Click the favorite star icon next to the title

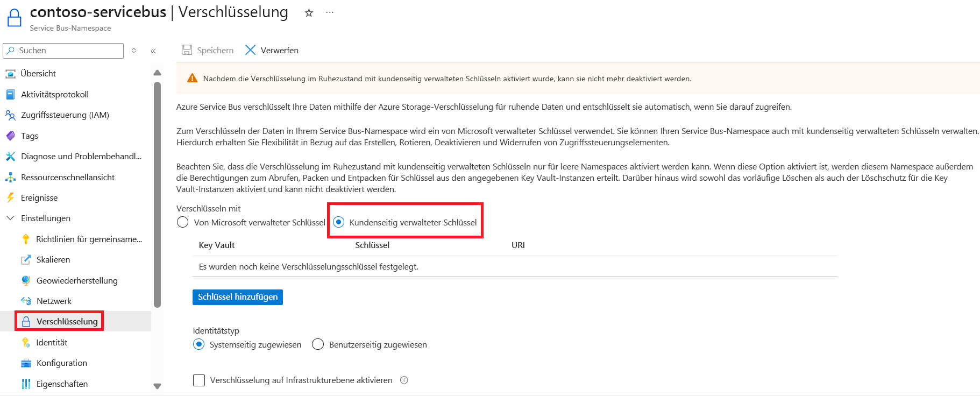point(309,13)
